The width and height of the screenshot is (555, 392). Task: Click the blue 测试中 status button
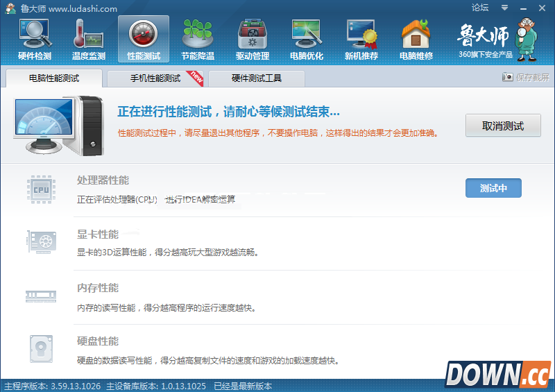(x=493, y=188)
